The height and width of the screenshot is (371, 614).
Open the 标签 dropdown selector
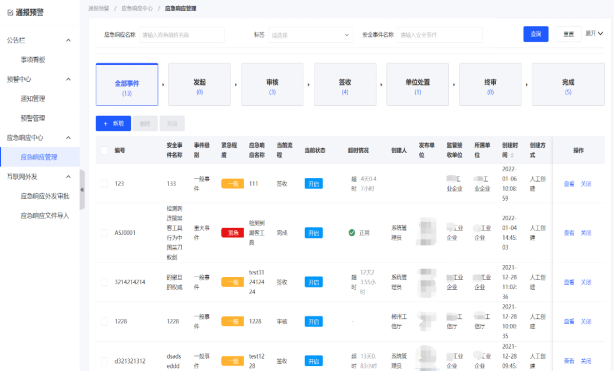(311, 35)
